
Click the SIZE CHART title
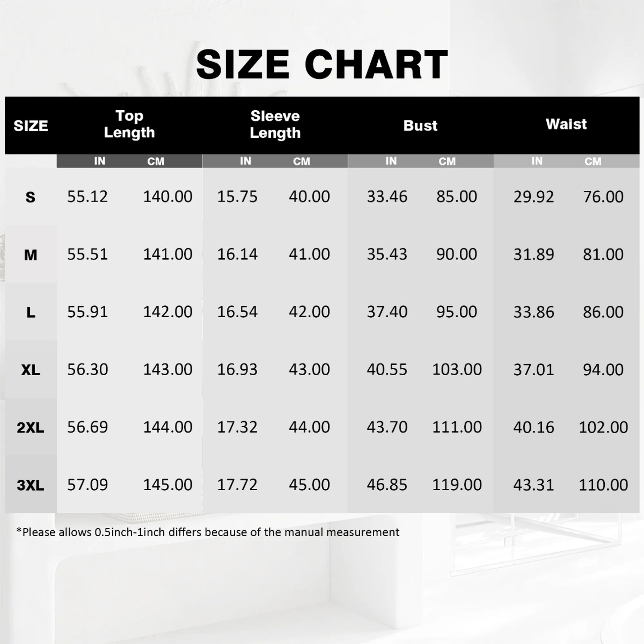click(322, 64)
